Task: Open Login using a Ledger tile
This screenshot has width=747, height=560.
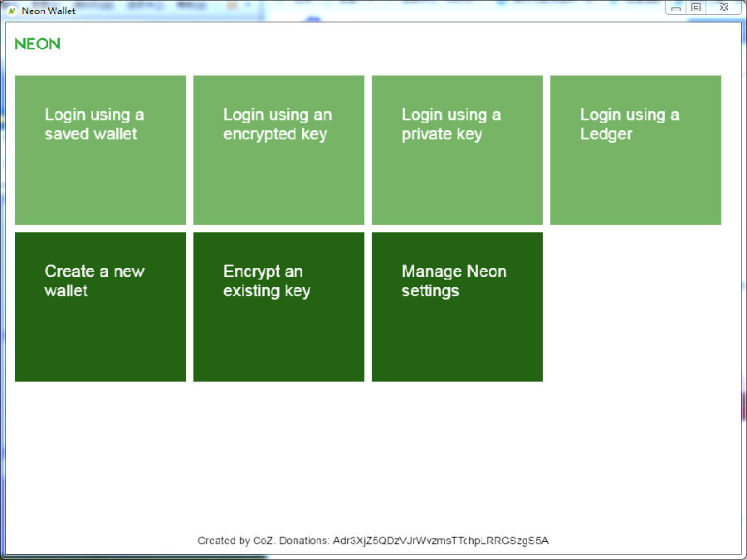Action: pyautogui.click(x=636, y=150)
